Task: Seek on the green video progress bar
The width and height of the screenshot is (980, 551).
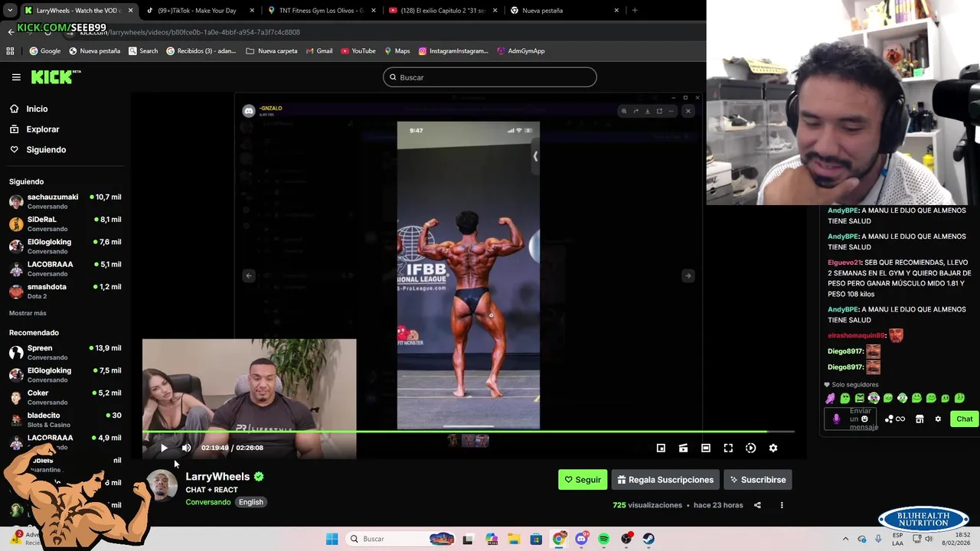Action: [469, 432]
